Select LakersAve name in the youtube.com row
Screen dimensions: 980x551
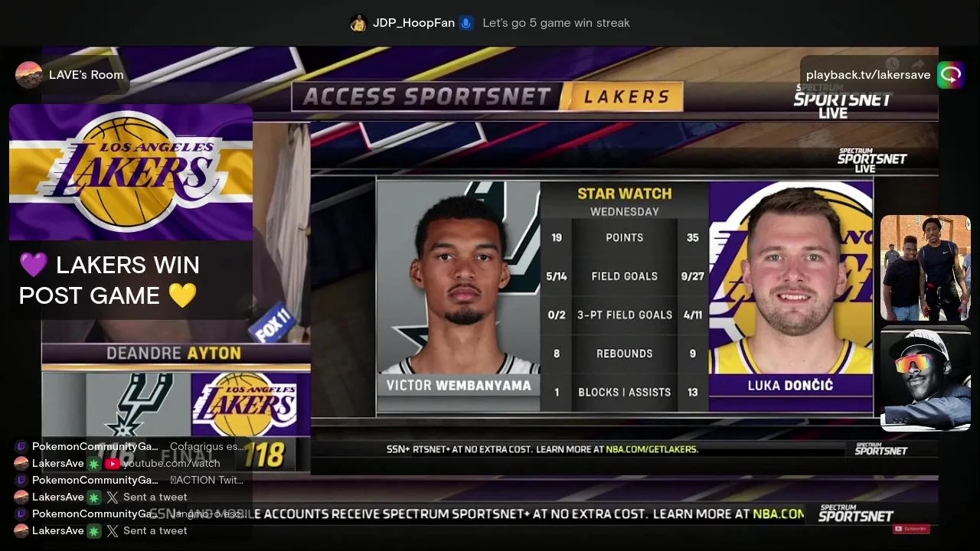pos(58,463)
